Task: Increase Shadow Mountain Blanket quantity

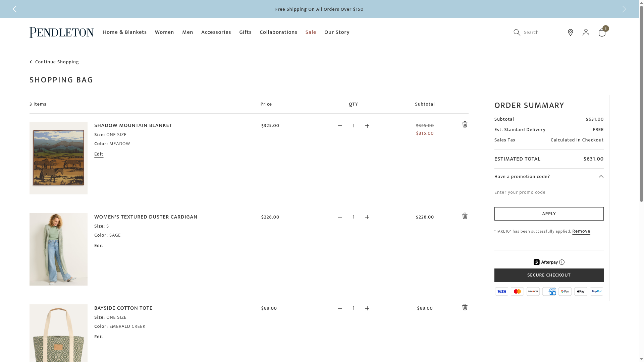Action: (367, 126)
